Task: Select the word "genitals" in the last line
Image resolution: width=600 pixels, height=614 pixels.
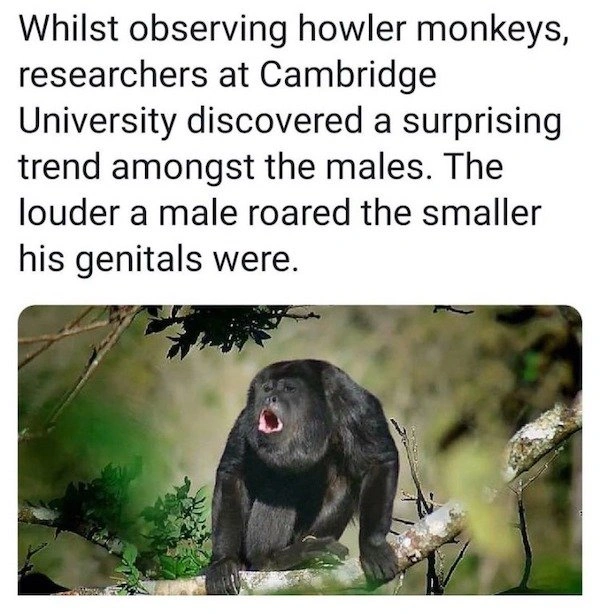Action: click(141, 261)
